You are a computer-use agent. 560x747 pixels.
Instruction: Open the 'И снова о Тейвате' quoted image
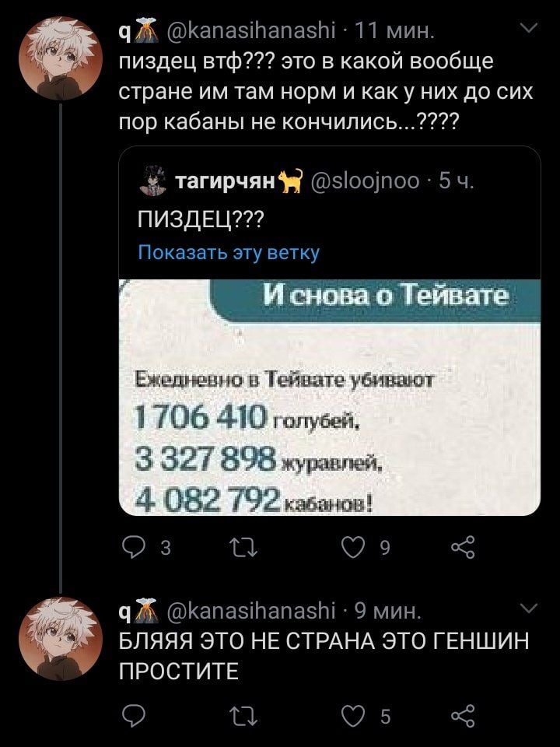point(330,398)
